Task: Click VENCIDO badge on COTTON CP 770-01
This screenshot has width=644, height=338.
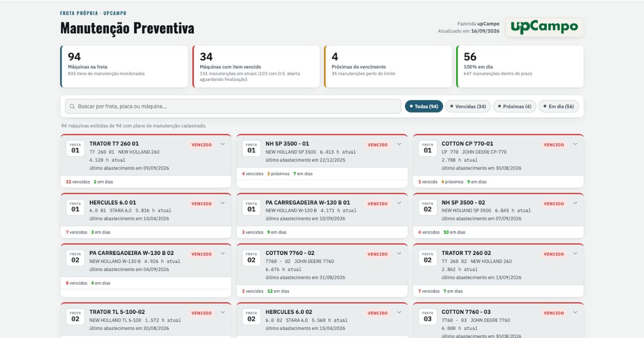Action: click(x=554, y=145)
